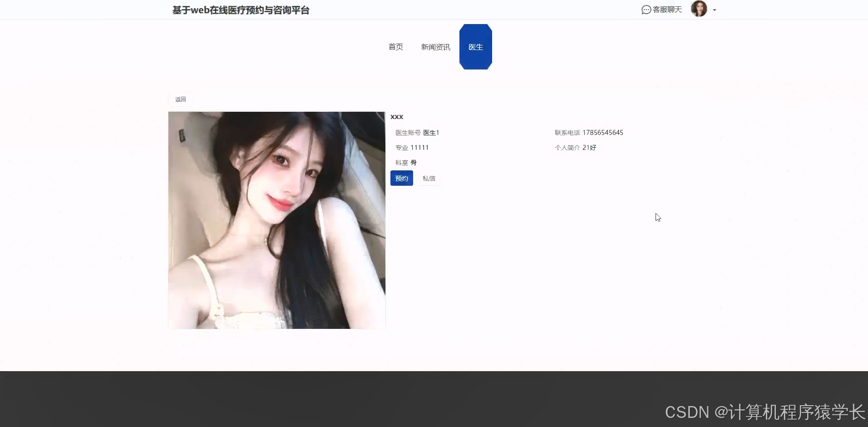Click the 返回 back button
Viewport: 868px width, 427px height.
click(x=180, y=99)
